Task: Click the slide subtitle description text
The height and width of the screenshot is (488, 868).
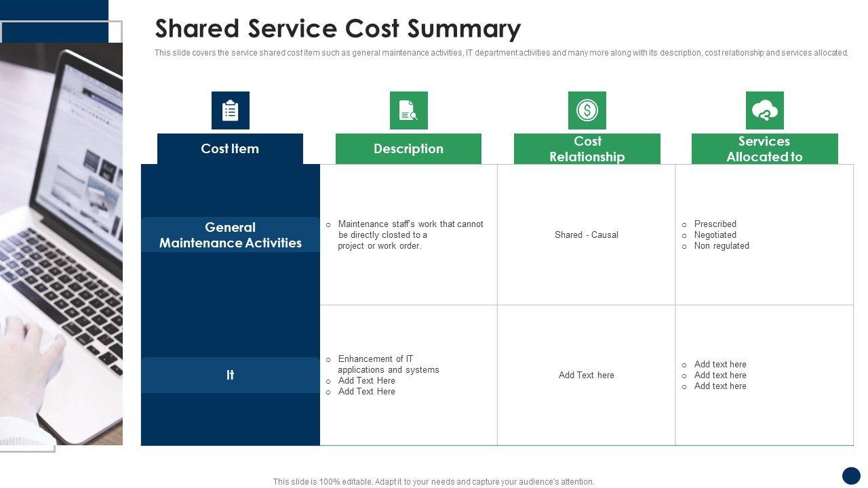Action: (502, 53)
